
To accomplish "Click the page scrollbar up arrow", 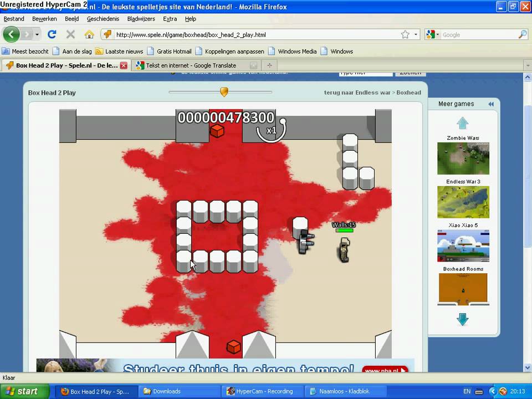I will point(528,77).
